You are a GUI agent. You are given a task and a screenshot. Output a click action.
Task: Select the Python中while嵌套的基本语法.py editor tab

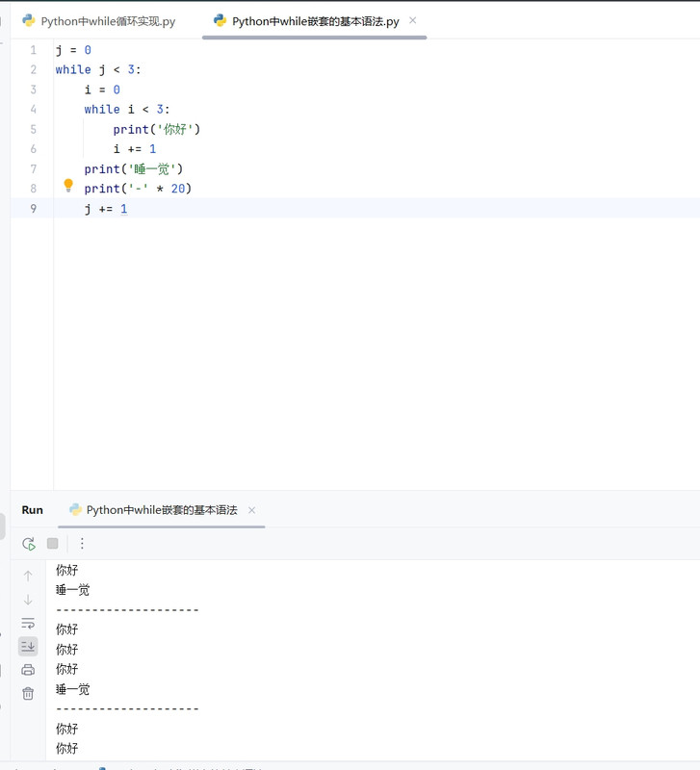tap(316, 21)
